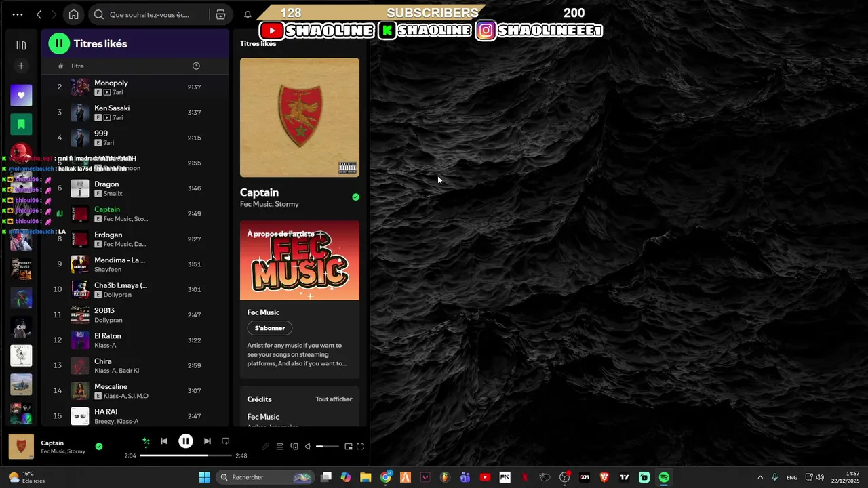Pause playback with the green button beside Titres likés
Screen dimensions: 868x488
59,43
